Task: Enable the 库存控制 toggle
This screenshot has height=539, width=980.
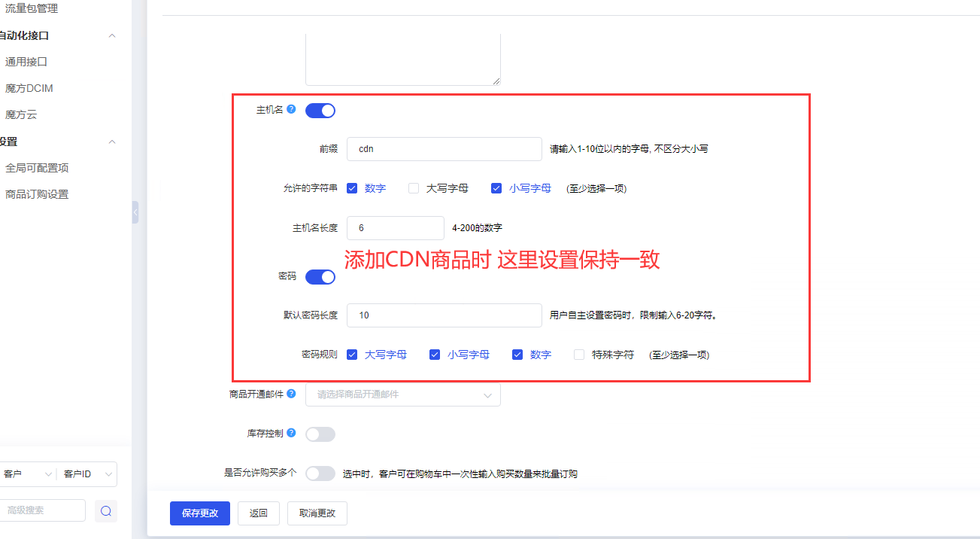Action: pos(320,434)
